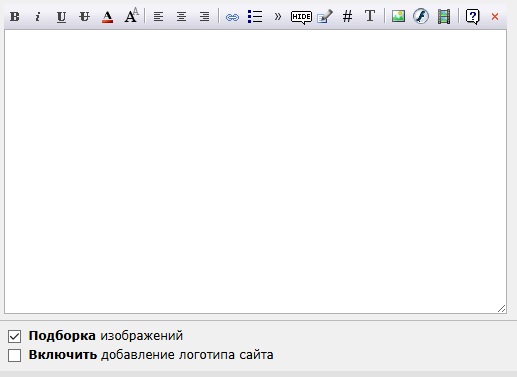Click the T typography icon

pos(370,16)
